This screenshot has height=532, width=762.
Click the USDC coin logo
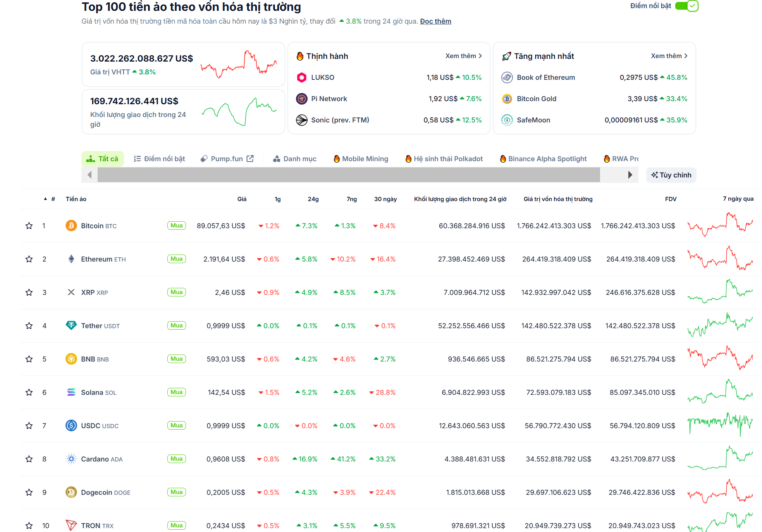click(71, 425)
